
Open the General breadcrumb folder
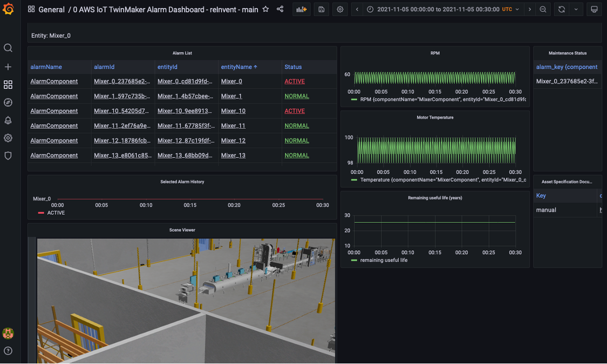[52, 9]
